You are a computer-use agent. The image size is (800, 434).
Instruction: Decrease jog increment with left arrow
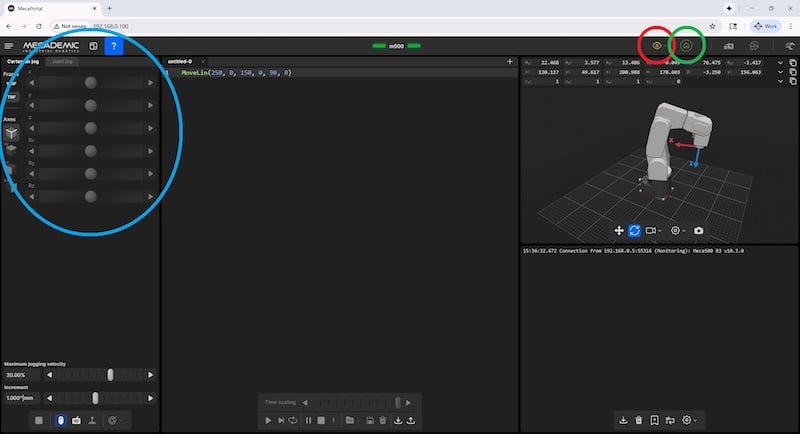click(x=49, y=398)
